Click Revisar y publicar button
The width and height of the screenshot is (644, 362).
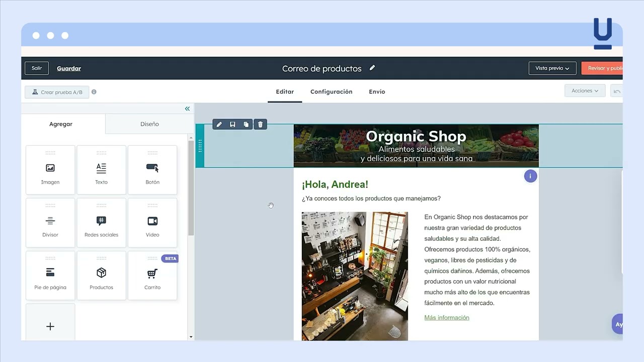[602, 68]
